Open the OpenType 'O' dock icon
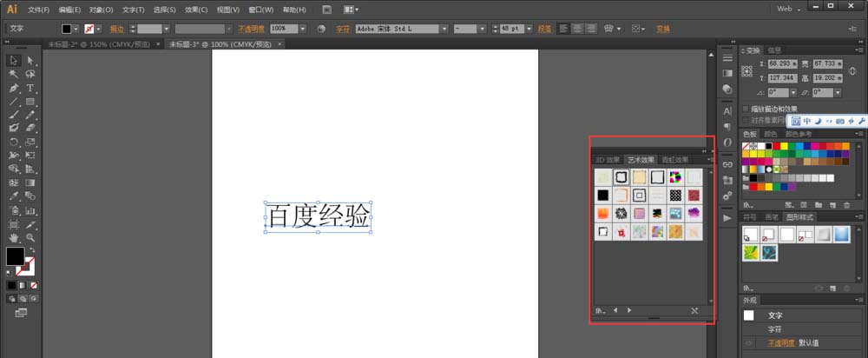The image size is (868, 358). 727,143
